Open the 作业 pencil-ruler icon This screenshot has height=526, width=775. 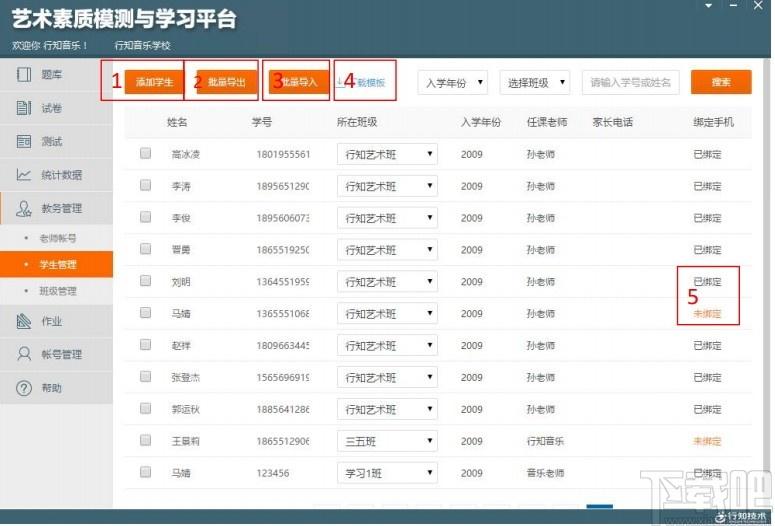coord(24,321)
